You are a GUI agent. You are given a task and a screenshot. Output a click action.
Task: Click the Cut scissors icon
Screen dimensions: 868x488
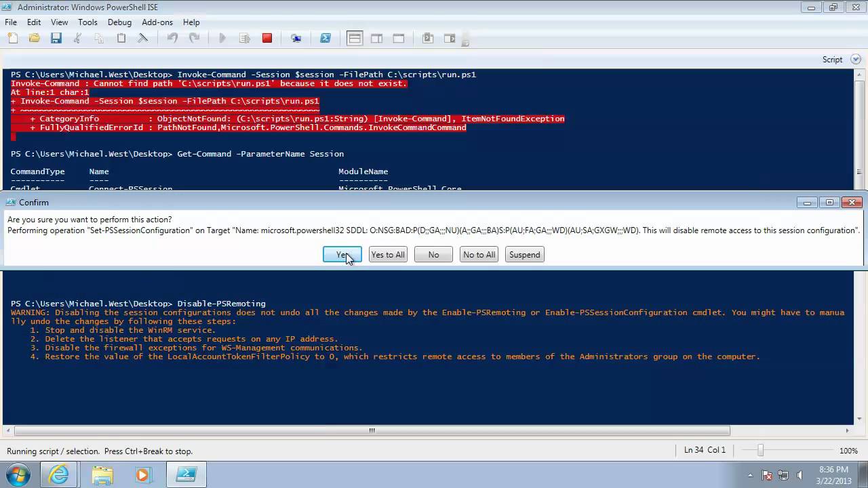77,39
